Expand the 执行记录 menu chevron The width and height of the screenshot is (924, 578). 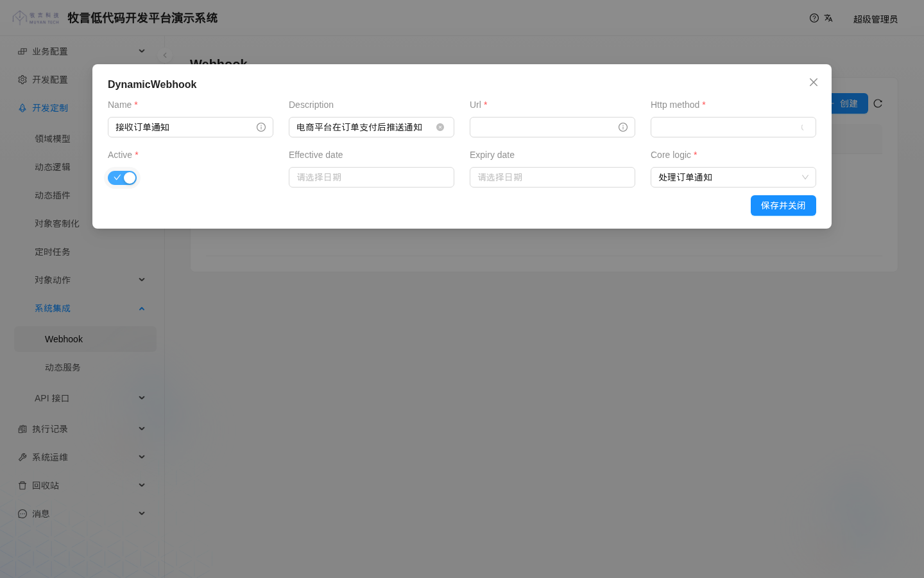[x=142, y=429]
